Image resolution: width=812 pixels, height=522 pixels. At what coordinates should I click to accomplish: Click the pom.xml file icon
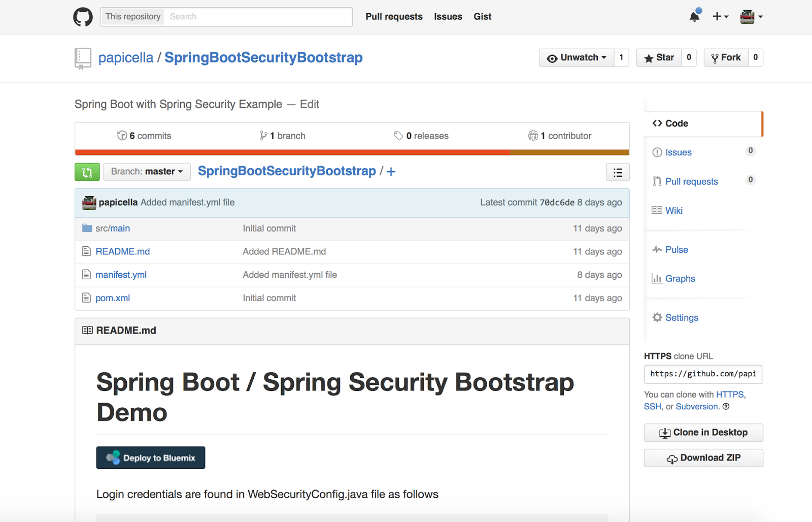86,298
